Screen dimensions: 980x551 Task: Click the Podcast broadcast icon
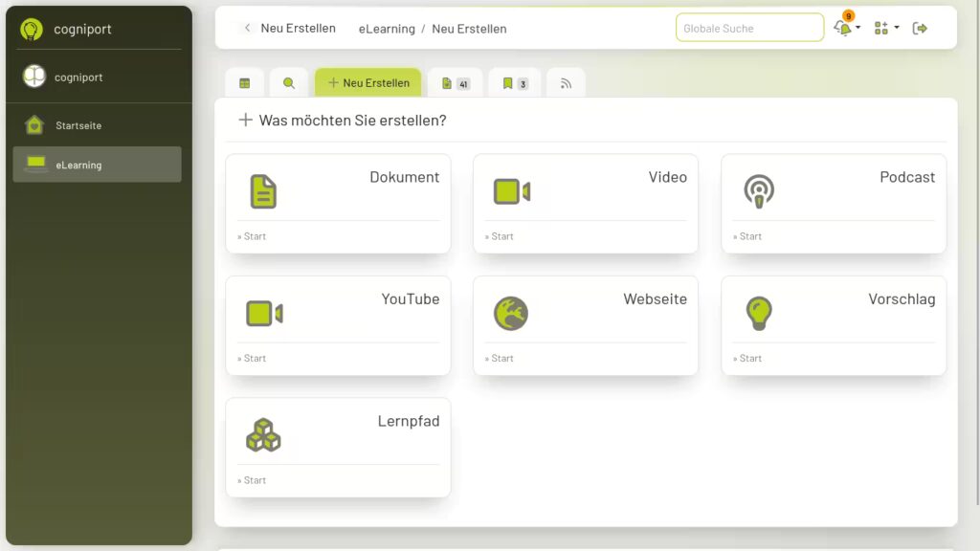[x=759, y=191]
